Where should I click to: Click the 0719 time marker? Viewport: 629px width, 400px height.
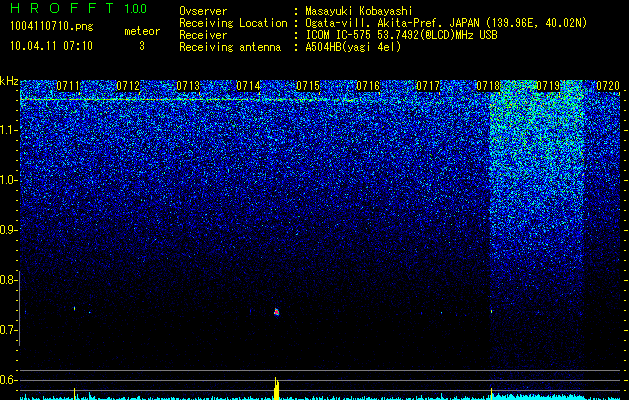[548, 86]
